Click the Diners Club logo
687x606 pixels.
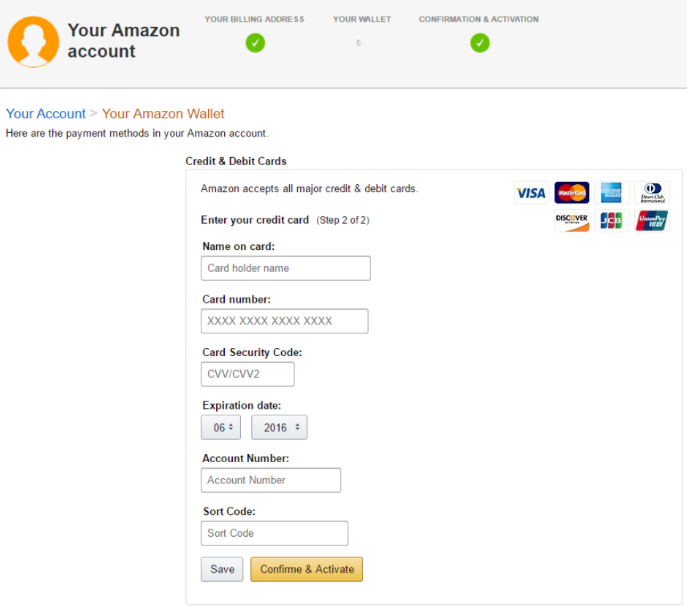click(x=652, y=193)
